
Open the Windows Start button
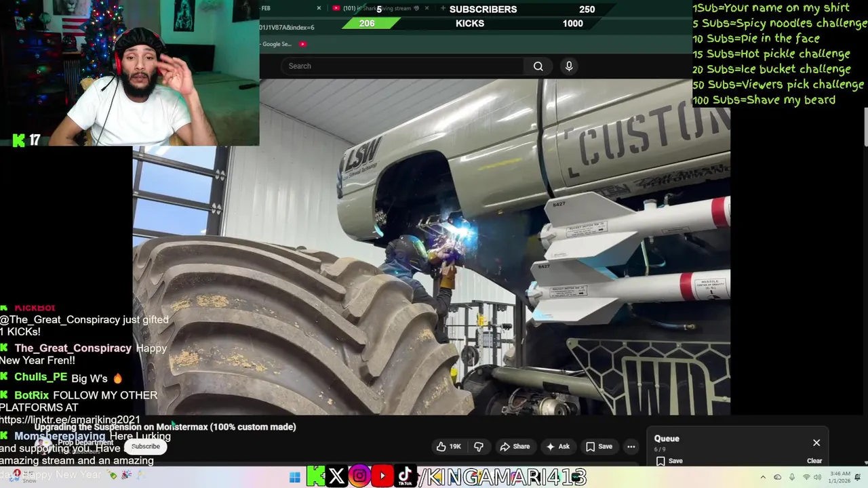pos(294,477)
